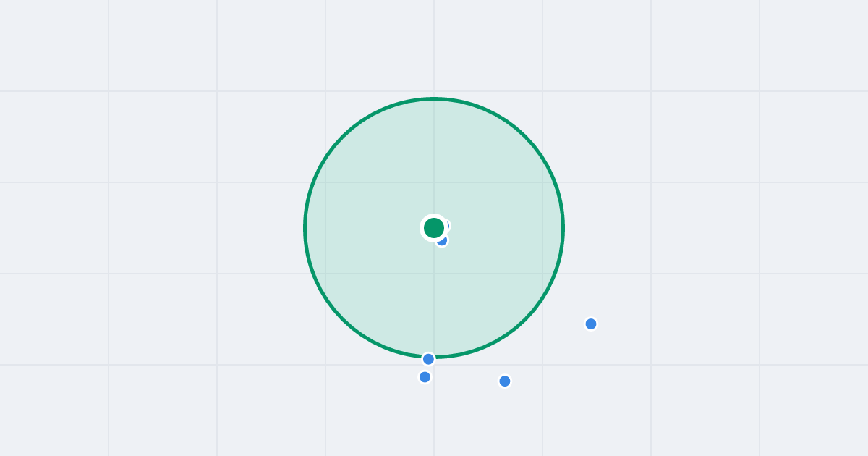Click the topmost point of the green circle outline
Image resolution: width=868 pixels, height=456 pixels.
coord(434,98)
